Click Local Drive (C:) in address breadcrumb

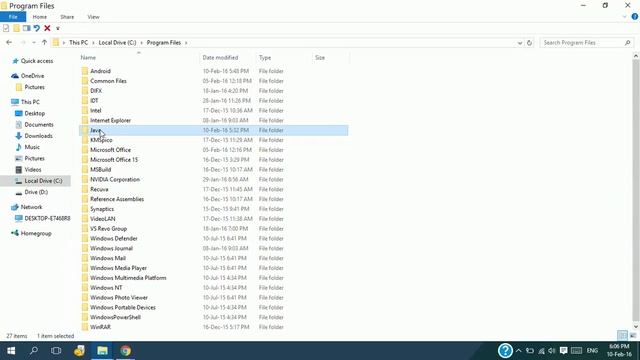(117, 42)
